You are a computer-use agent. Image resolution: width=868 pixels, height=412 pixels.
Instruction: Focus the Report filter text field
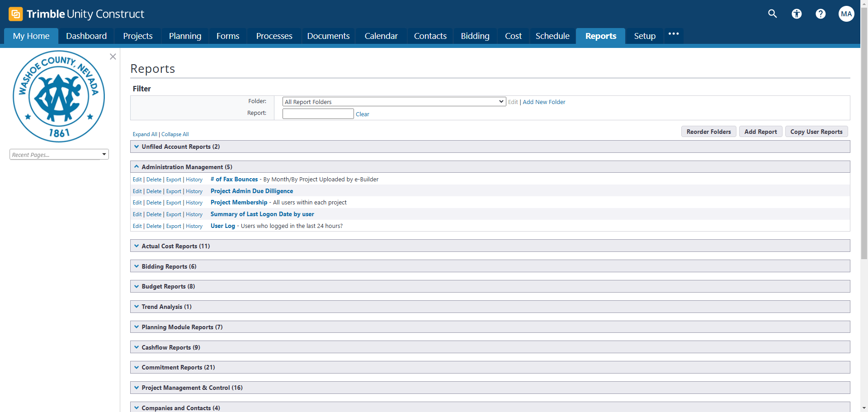point(318,114)
